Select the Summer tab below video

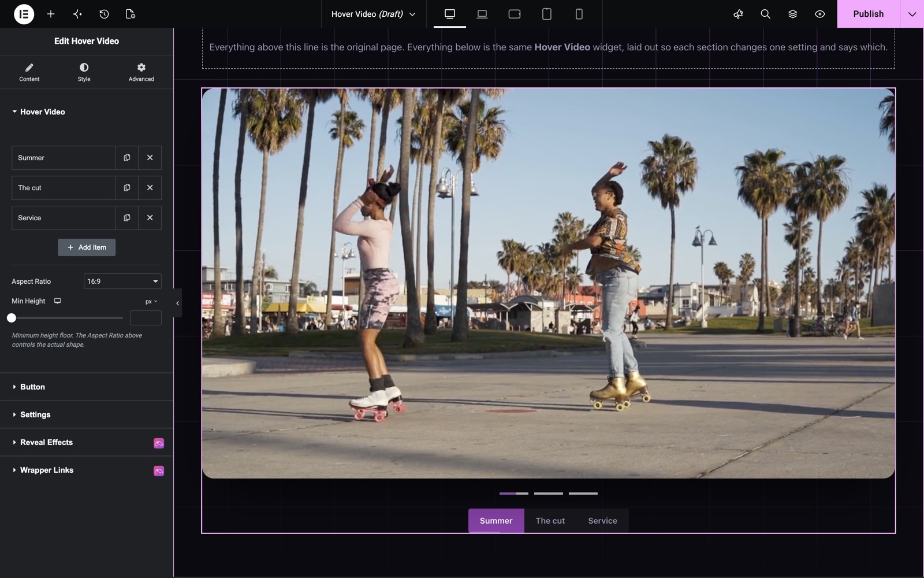(496, 521)
